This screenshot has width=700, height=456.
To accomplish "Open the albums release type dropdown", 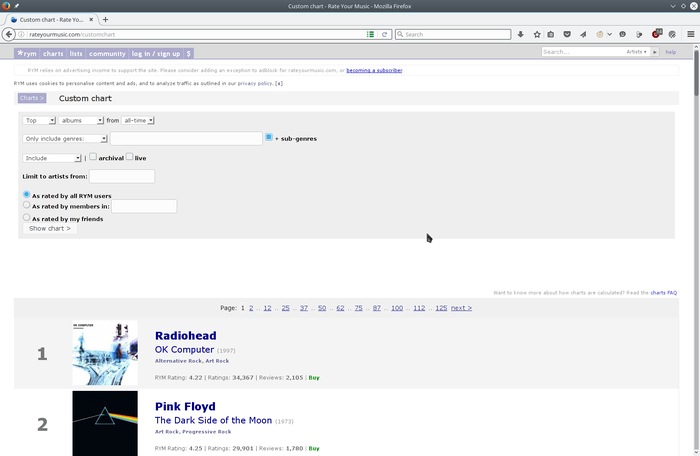I will 81,121.
